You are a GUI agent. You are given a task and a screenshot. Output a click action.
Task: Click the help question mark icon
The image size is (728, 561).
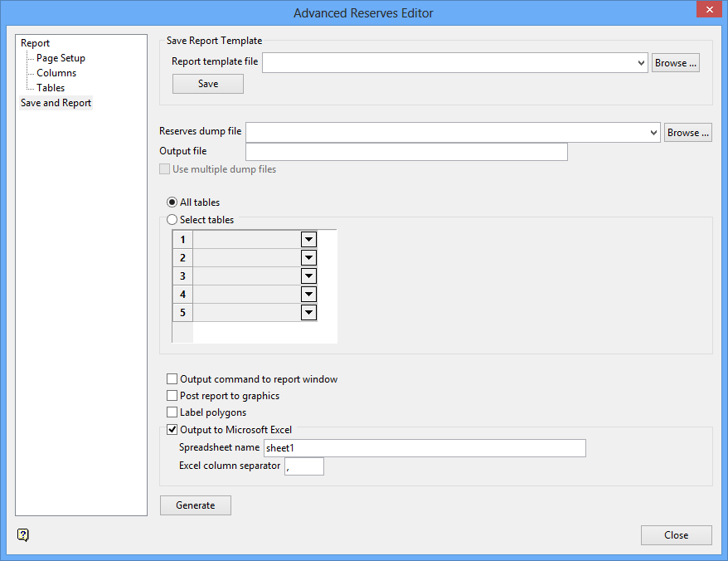[x=23, y=535]
